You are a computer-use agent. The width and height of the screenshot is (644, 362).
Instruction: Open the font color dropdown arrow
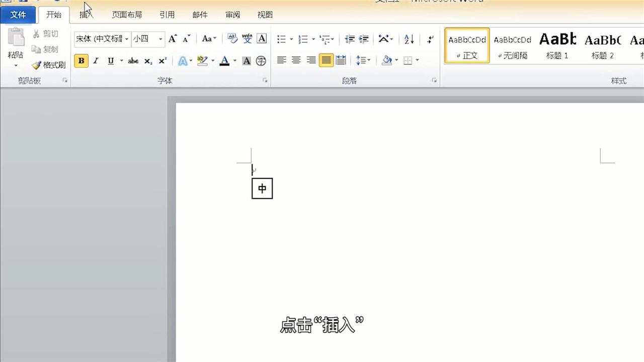[235, 61]
